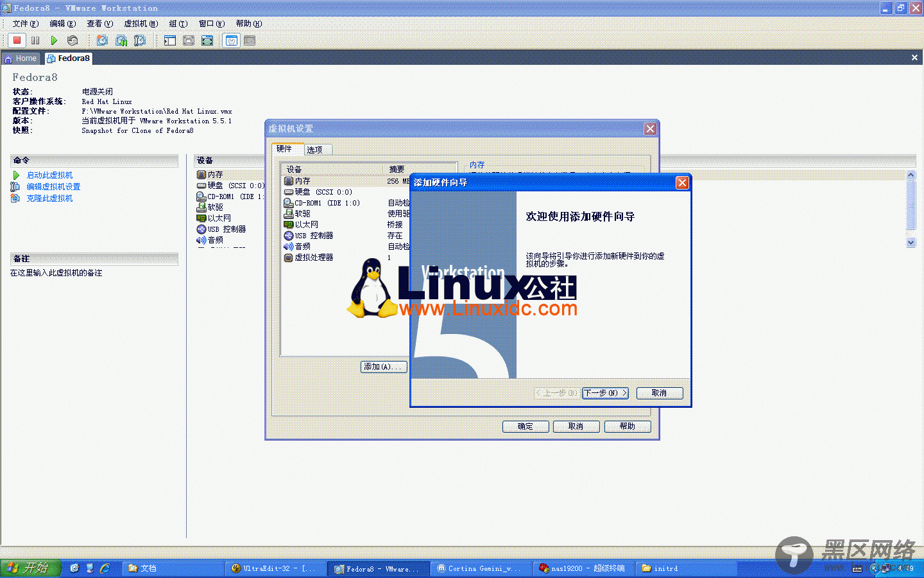The width and height of the screenshot is (924, 578).
Task: Click the Revert to Snapshot toolbar icon
Action: 121,40
